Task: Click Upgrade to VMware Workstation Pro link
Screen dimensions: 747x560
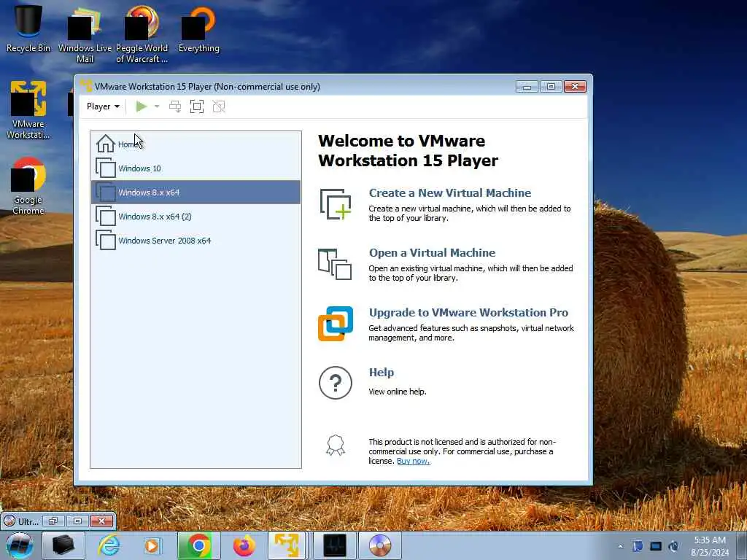Action: pos(468,312)
